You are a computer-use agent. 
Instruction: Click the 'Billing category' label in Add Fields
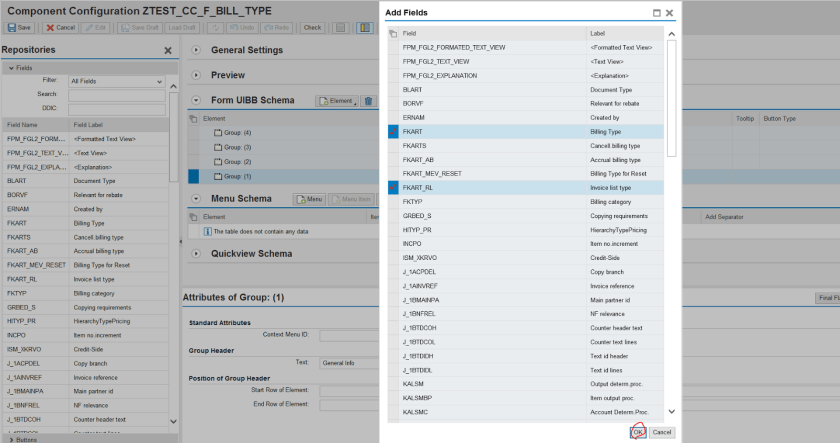click(x=610, y=202)
